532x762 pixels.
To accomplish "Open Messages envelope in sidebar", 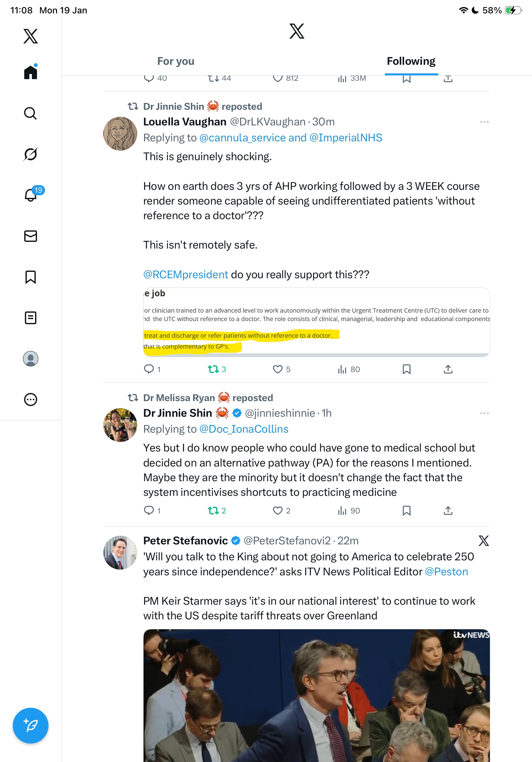I will click(x=31, y=236).
